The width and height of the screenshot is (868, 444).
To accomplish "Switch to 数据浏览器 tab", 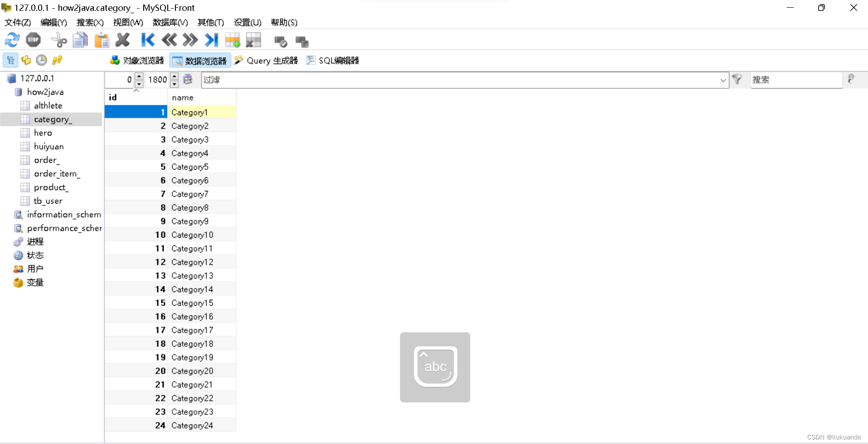I will 200,60.
